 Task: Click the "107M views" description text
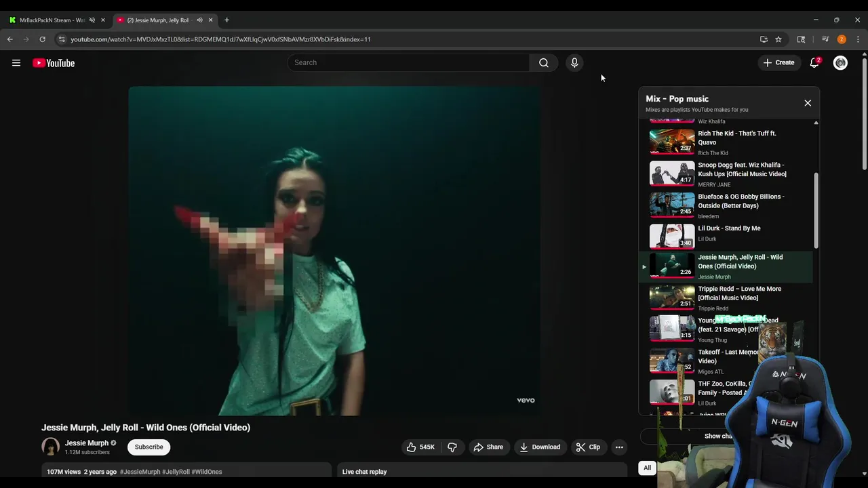pyautogui.click(x=64, y=472)
